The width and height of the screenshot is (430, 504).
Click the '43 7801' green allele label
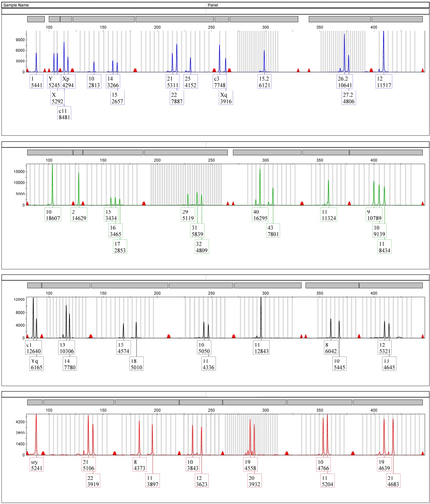tap(273, 231)
